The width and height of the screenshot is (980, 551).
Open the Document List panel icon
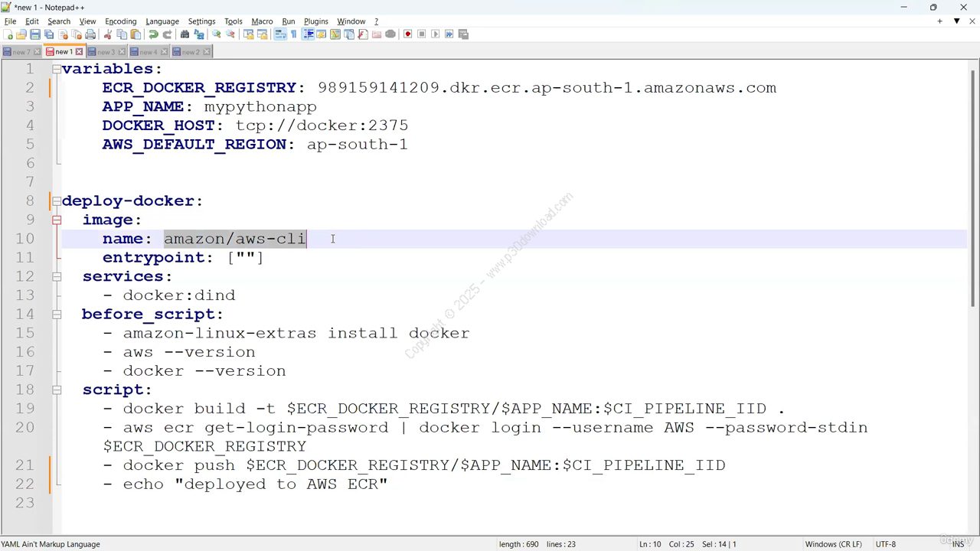[348, 34]
